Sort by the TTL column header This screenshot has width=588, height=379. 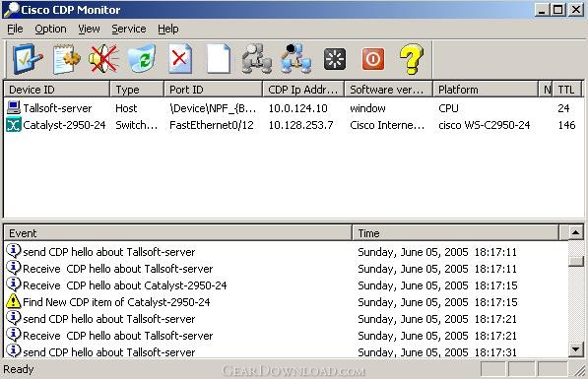566,90
